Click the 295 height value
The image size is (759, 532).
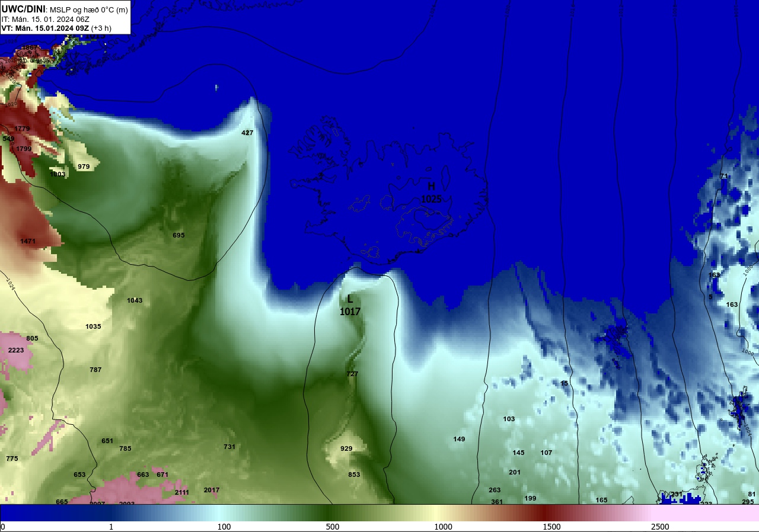coord(748,501)
